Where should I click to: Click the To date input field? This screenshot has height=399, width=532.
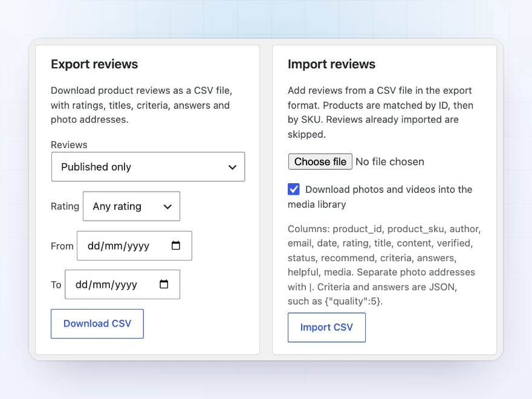pos(122,284)
